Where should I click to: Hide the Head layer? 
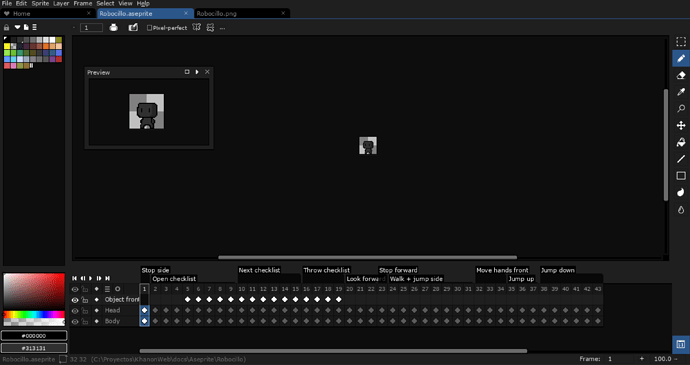(75, 311)
